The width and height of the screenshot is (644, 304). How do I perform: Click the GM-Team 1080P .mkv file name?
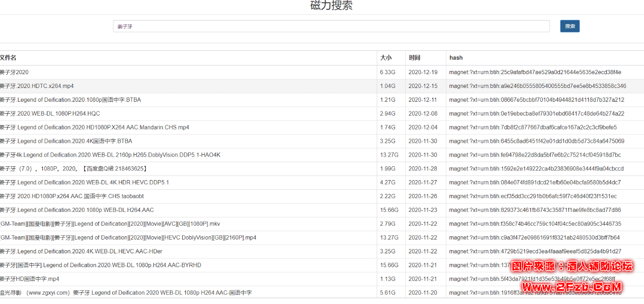pos(110,224)
